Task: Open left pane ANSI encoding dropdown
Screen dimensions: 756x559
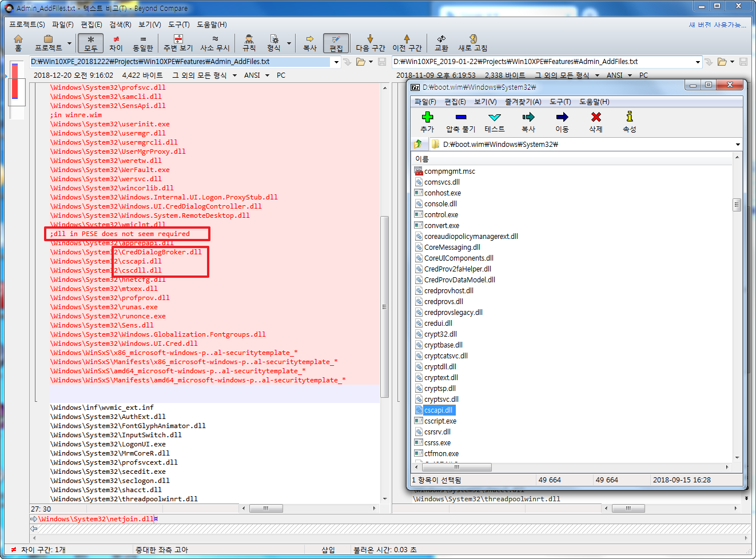Action: tap(256, 75)
